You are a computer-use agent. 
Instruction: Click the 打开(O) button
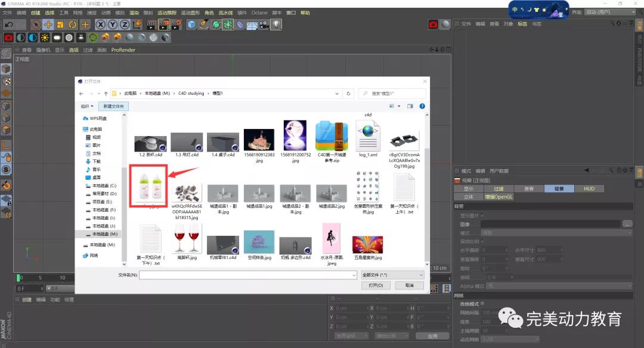point(376,285)
